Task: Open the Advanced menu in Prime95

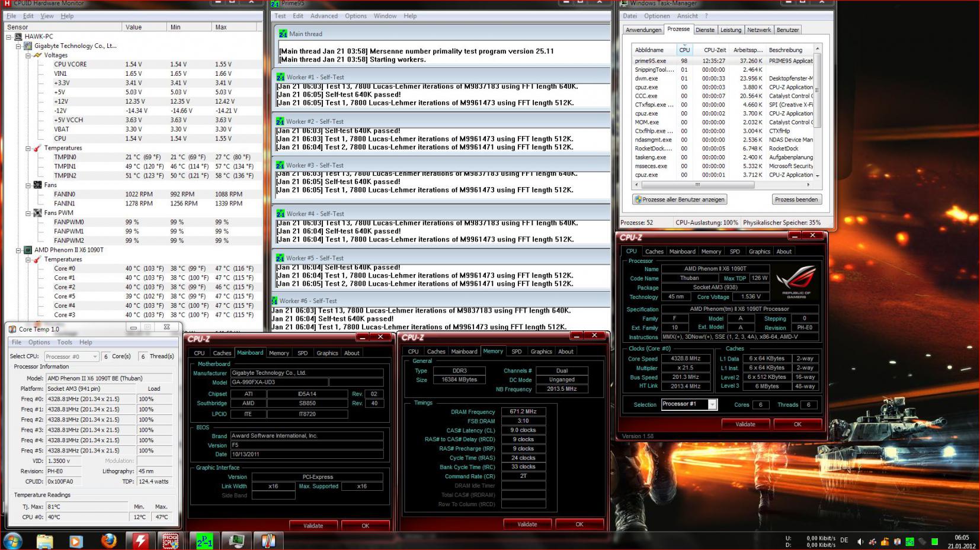Action: [324, 16]
